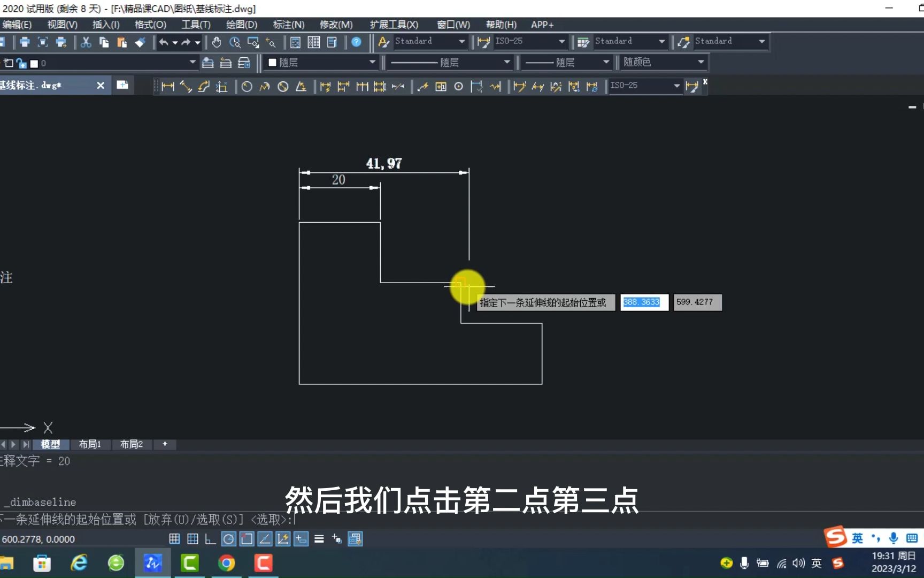924x578 pixels.
Task: Expand the layer selection dropdown
Action: 192,62
